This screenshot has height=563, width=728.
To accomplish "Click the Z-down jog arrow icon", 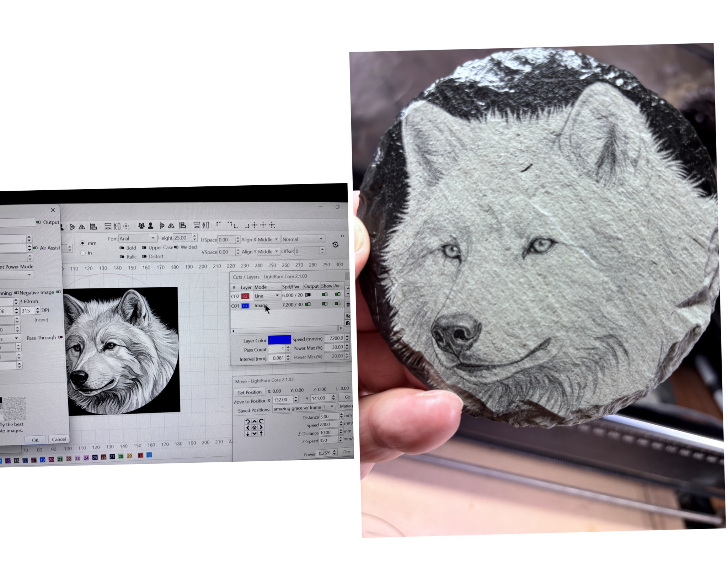I will pyautogui.click(x=248, y=434).
